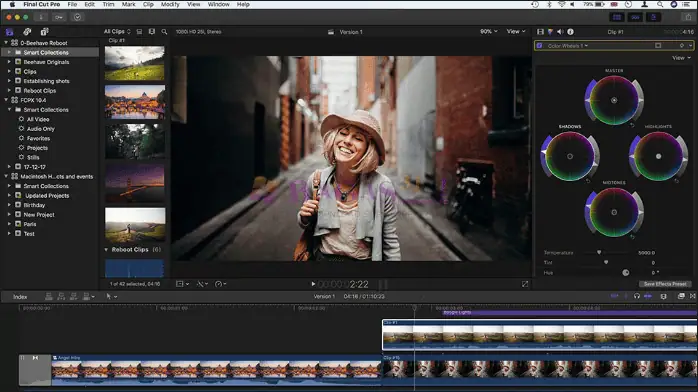Reset the Shadows color wheel
The height and width of the screenshot is (392, 698).
[588, 181]
